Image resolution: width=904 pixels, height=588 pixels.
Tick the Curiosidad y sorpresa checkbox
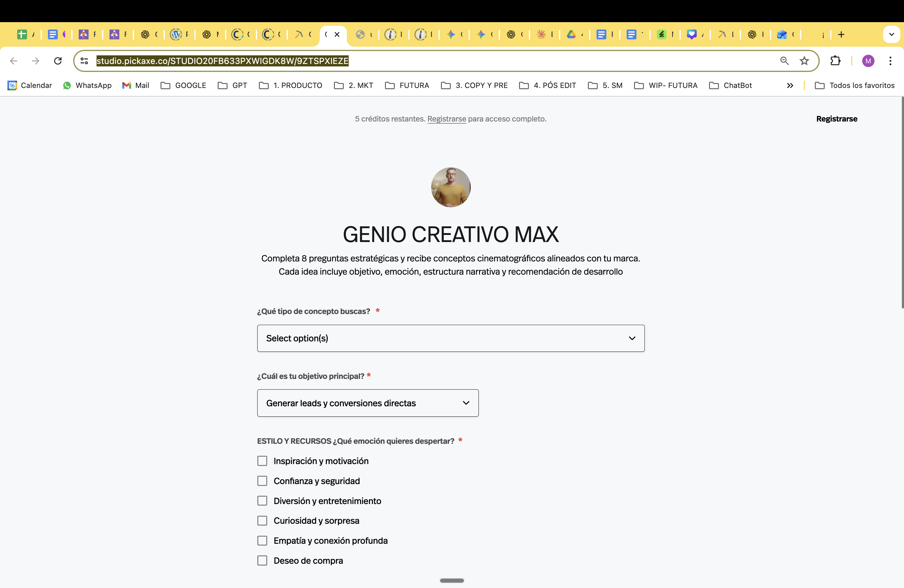tap(262, 520)
